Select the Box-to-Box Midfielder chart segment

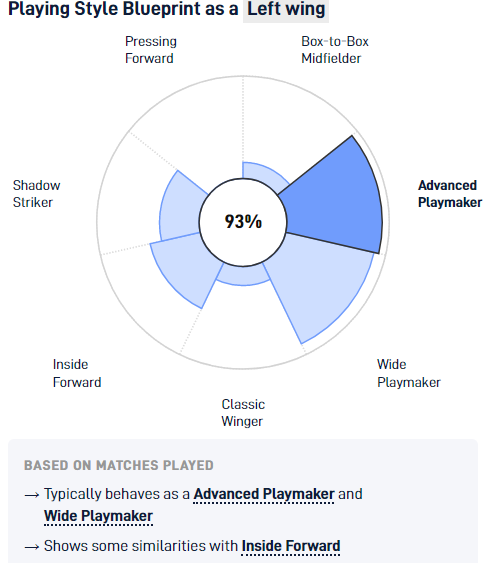(x=264, y=174)
